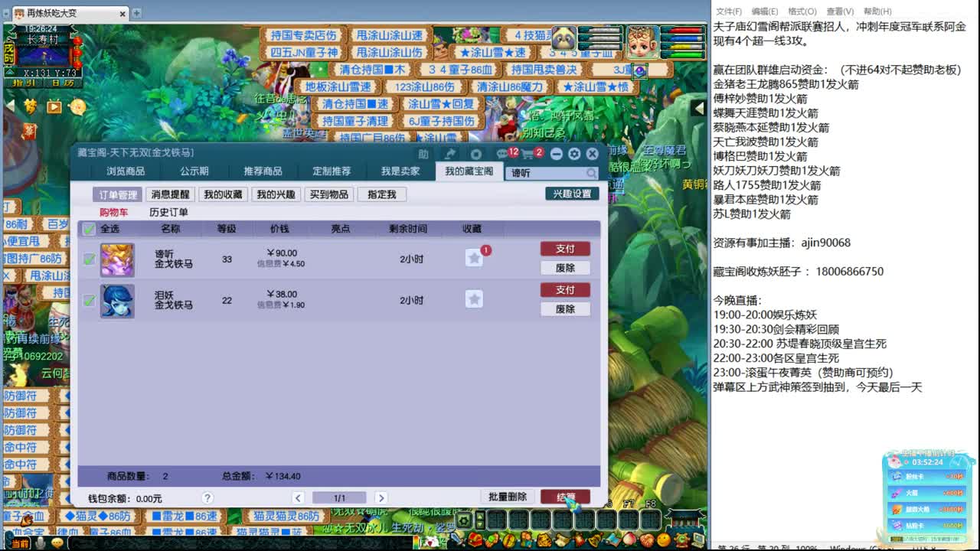980x551 pixels.
Task: Go to previous page arrow in pager
Action: (x=299, y=498)
